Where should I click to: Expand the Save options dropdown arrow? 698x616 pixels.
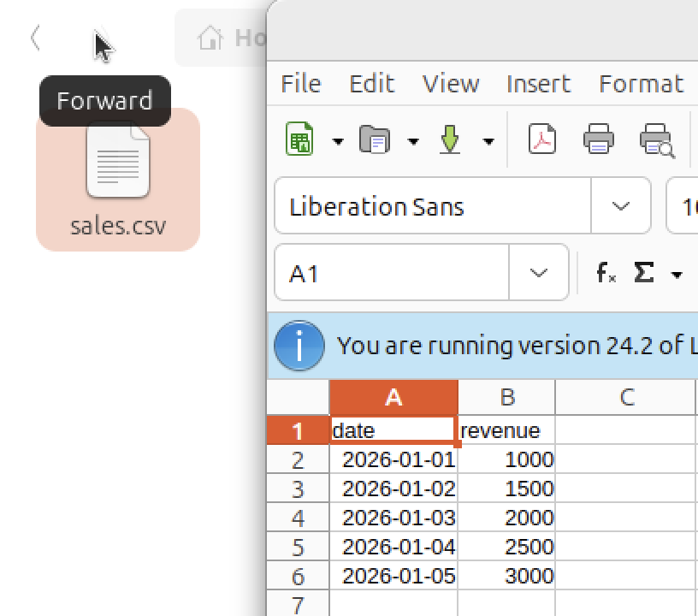pos(488,141)
